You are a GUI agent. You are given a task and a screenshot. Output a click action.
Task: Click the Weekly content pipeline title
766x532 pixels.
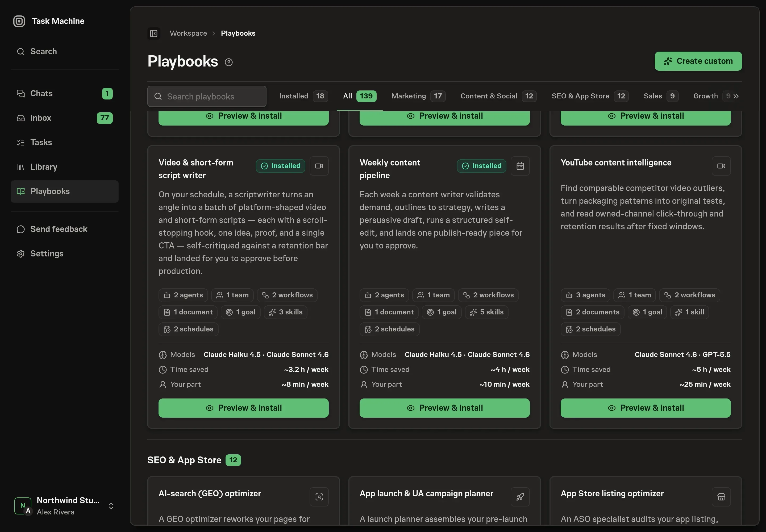click(390, 169)
